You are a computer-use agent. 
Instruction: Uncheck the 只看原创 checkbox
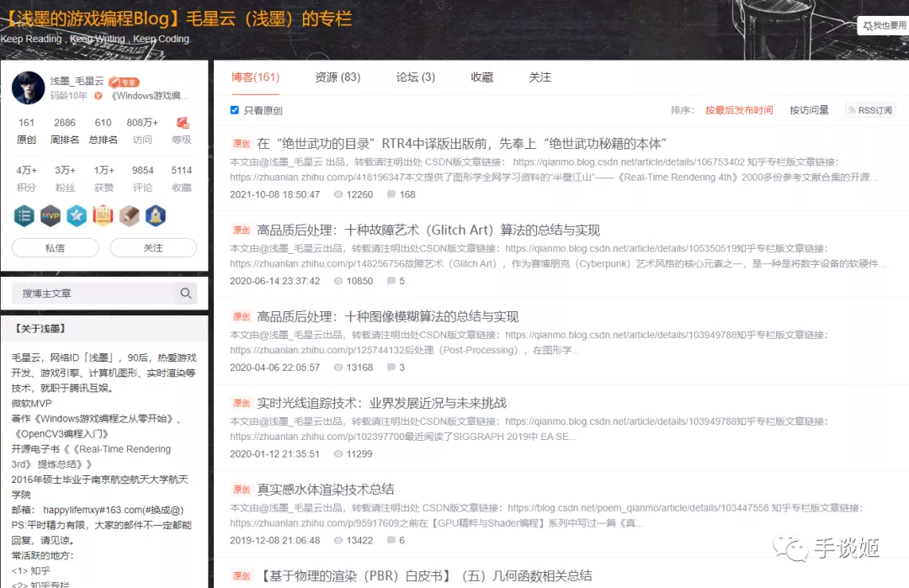point(235,110)
